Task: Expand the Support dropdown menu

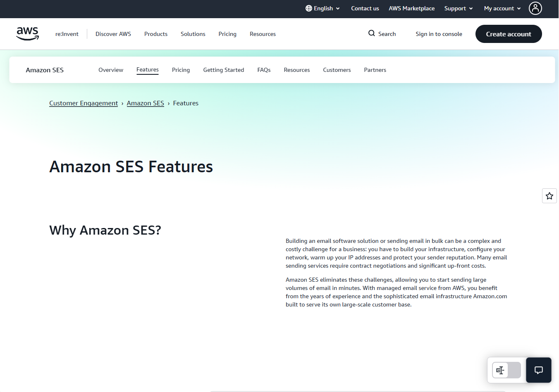Action: 458,8
